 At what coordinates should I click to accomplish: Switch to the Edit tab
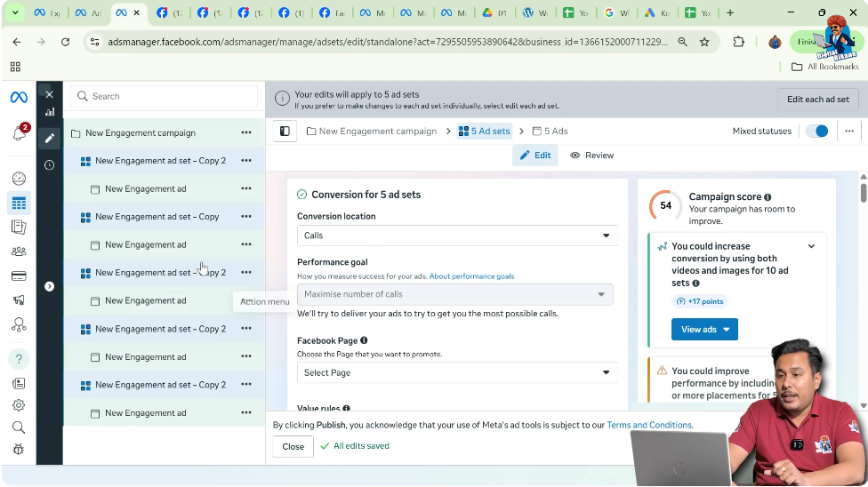(x=535, y=156)
